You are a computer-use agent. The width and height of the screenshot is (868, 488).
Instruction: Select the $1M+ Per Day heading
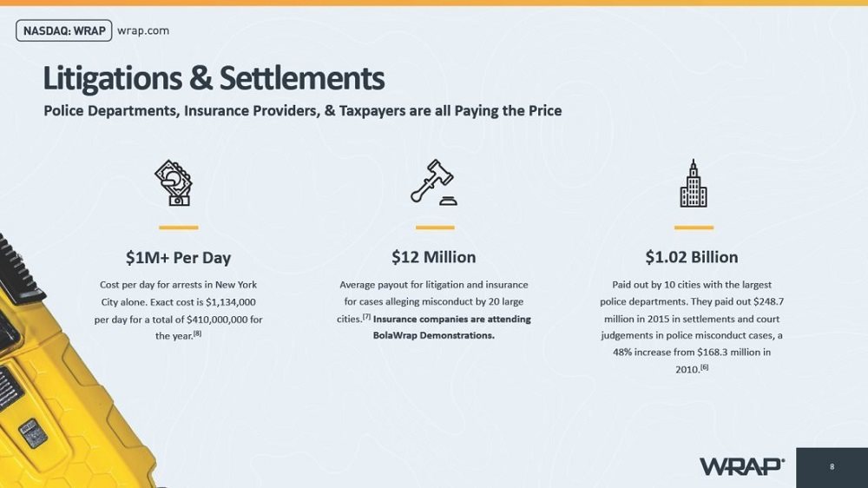pos(178,258)
